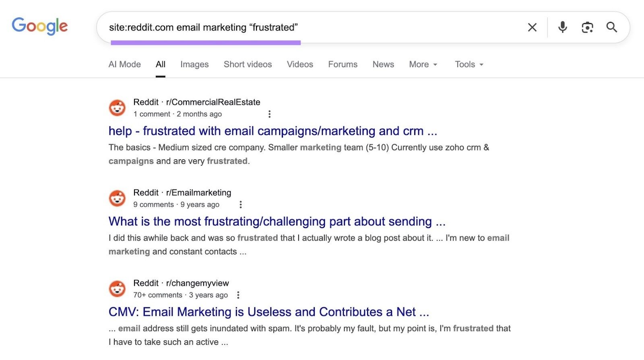Open the Forums results tab

coord(343,64)
